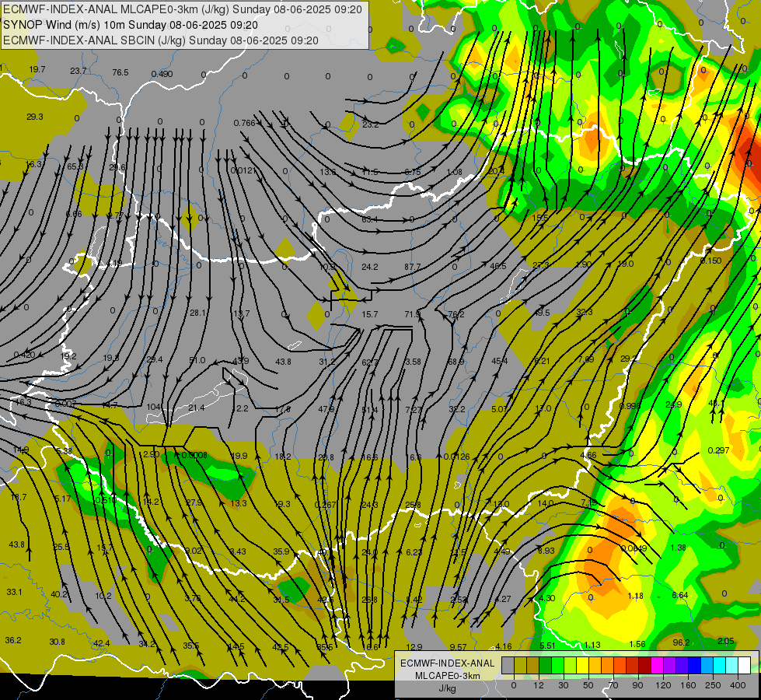Click the map value 36.2
Viewport: 761px width, 700px height.
pos(13,640)
